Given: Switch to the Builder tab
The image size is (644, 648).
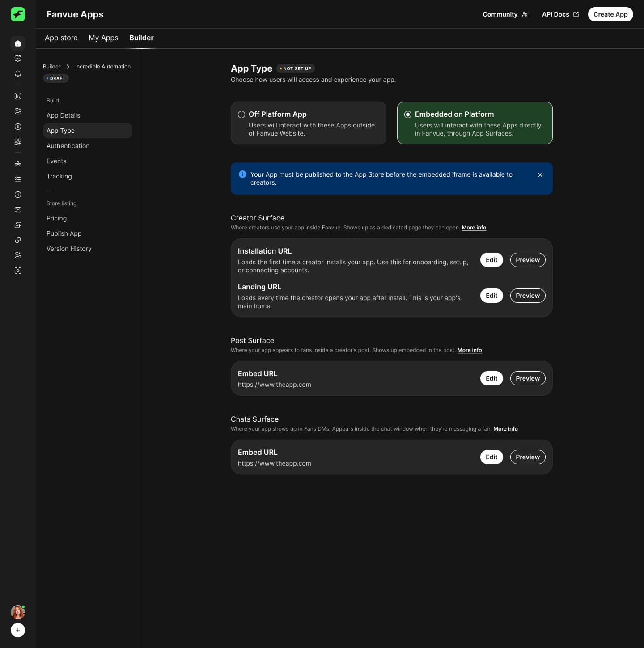Looking at the screenshot, I should (141, 38).
